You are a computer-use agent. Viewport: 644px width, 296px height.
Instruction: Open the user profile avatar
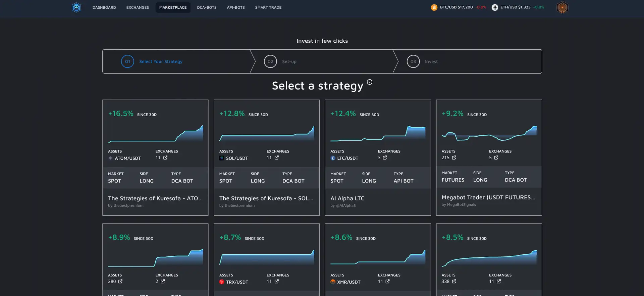pos(562,7)
